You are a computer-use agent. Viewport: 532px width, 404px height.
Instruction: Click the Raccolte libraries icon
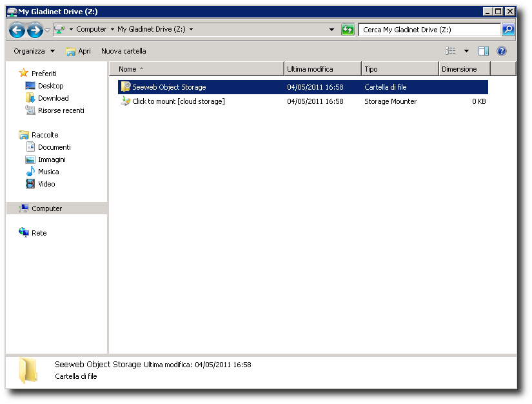pos(24,135)
